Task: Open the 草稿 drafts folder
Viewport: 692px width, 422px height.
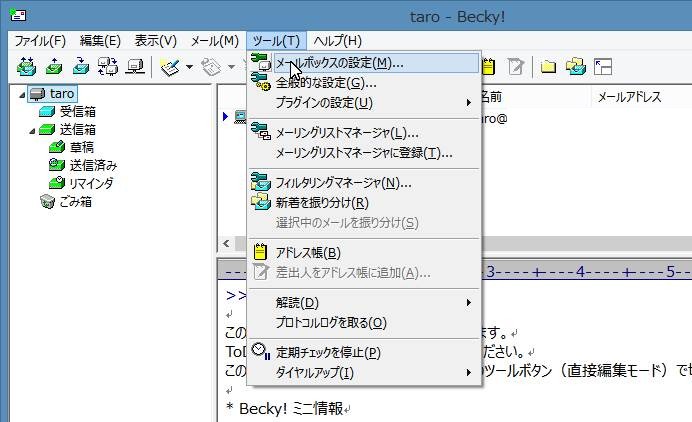Action: click(x=82, y=147)
